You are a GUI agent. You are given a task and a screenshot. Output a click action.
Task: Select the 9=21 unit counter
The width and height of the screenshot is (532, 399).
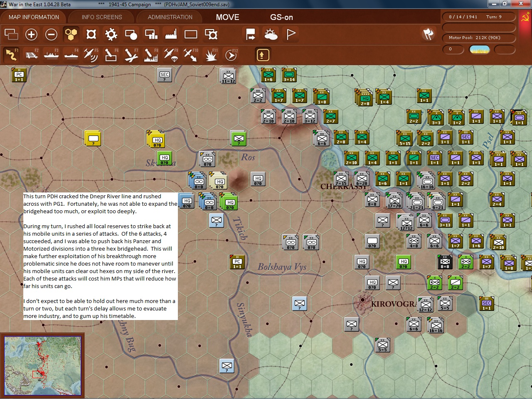pos(437,202)
